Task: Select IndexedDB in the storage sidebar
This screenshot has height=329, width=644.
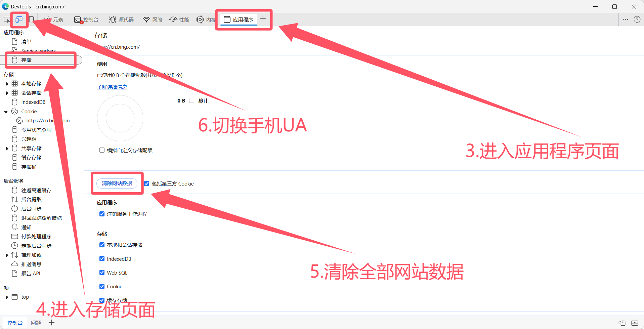Action: tap(33, 102)
